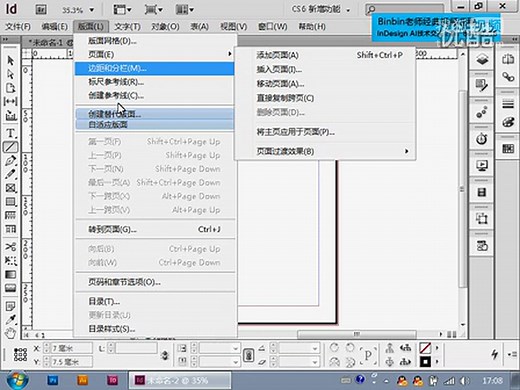Choose Margins and Columns menu item
The image size is (520, 390).
tap(154, 68)
